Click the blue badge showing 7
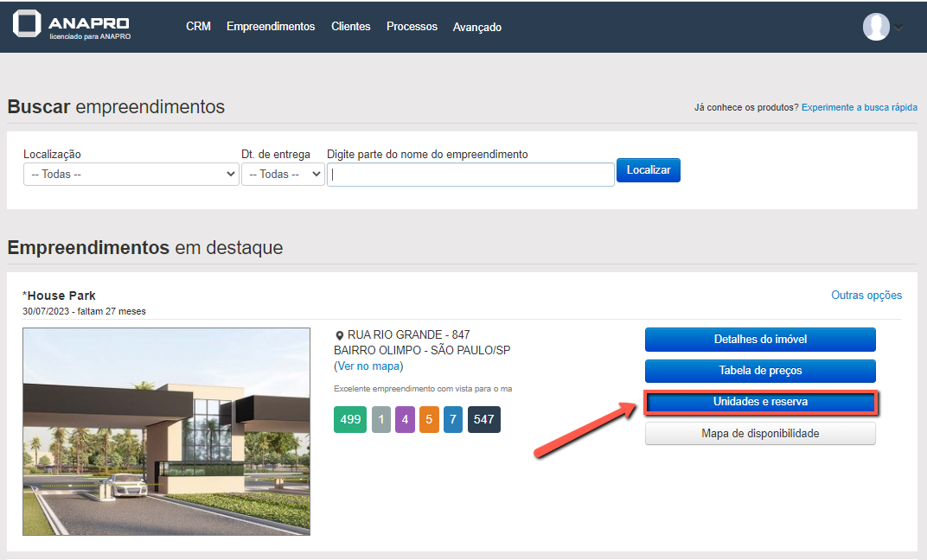Image resolution: width=927 pixels, height=560 pixels. (x=453, y=420)
